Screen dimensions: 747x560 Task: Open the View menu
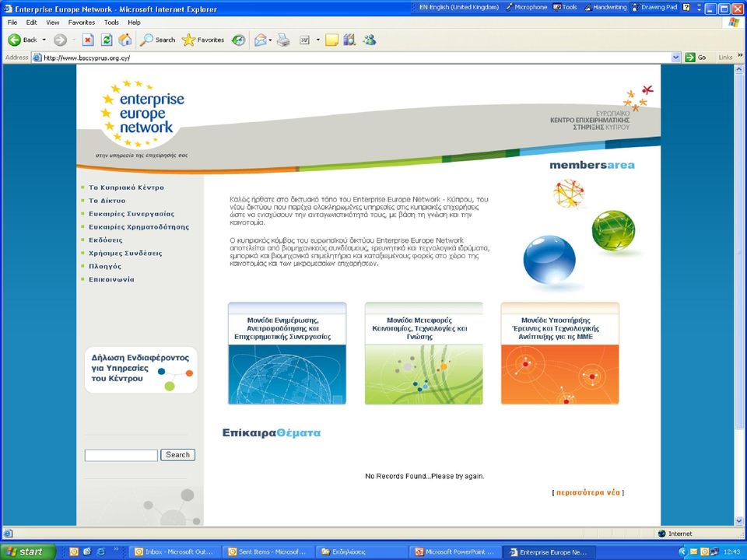(52, 23)
